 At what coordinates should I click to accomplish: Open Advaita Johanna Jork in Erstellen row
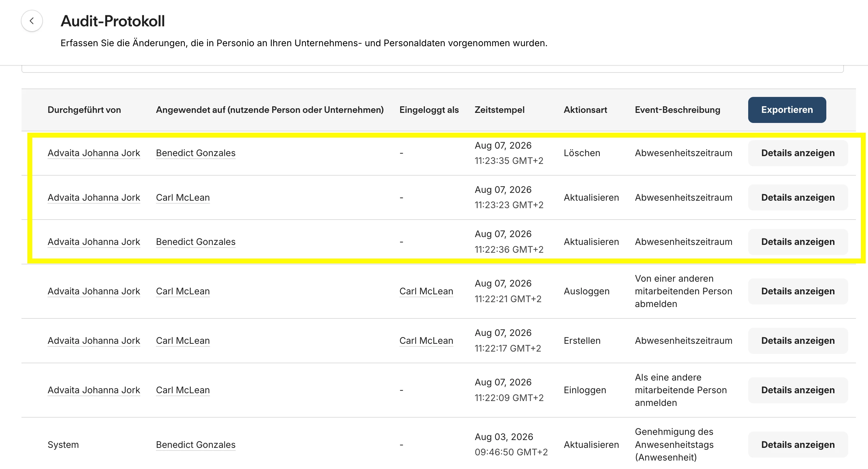point(94,341)
